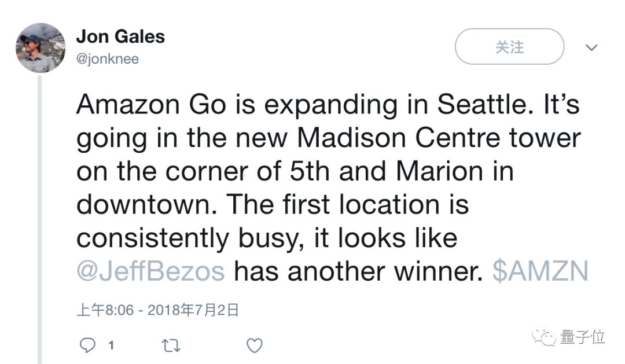Expand the tweet options chevron
Viewport: 625px width, 364px height.
(591, 47)
